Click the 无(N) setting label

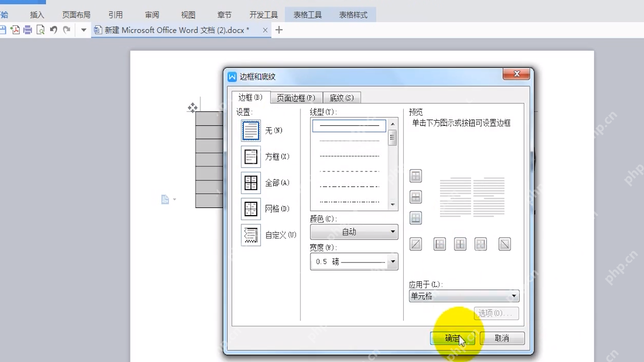274,131
